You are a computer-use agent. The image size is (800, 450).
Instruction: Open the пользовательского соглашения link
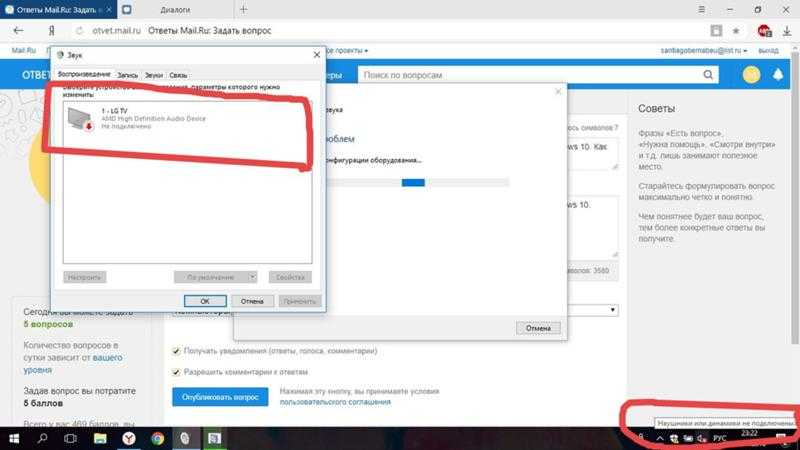[x=335, y=402]
